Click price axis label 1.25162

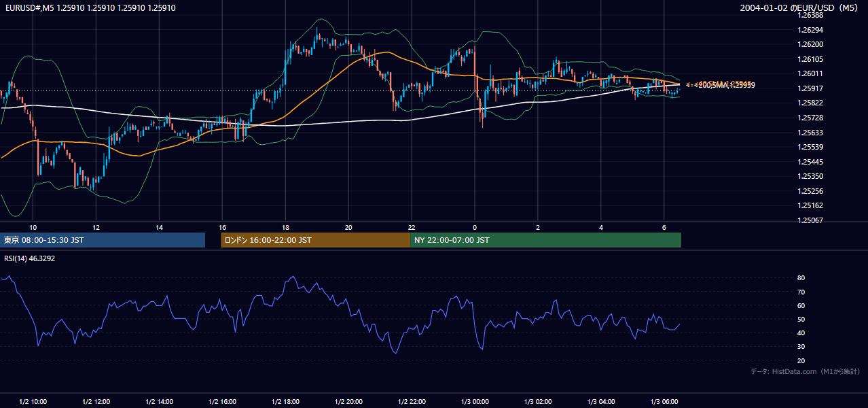click(810, 205)
